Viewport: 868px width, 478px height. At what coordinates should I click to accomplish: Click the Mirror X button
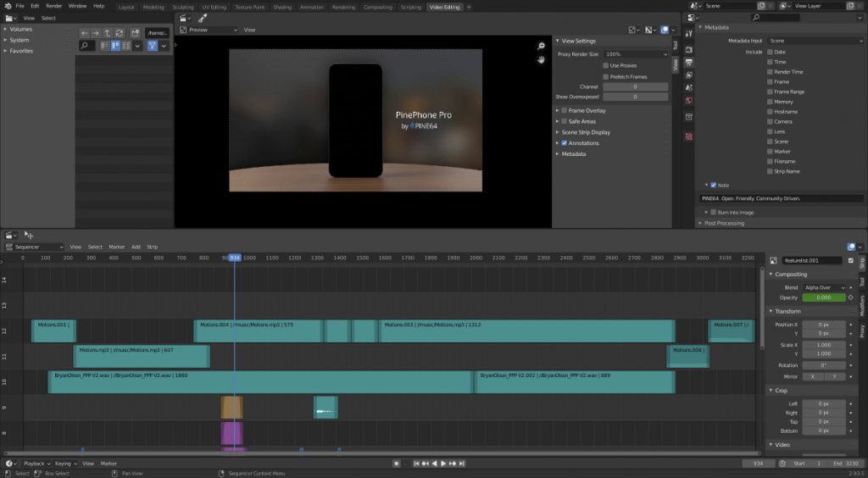click(812, 376)
